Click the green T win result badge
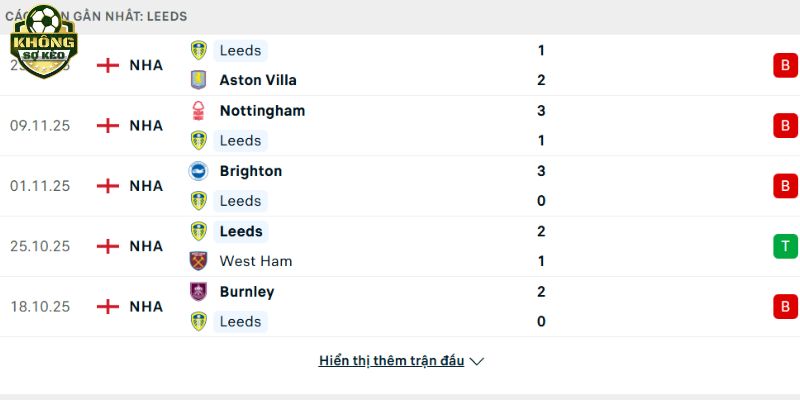Viewport: 800px width, 400px height. tap(785, 246)
